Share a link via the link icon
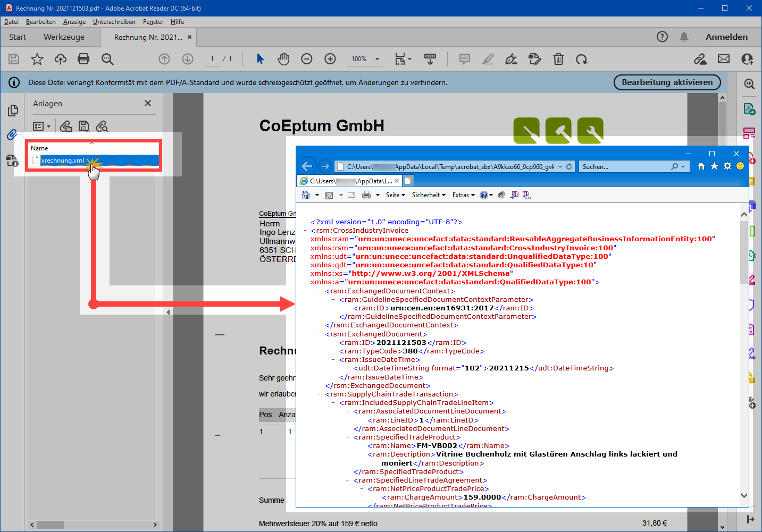The width and height of the screenshot is (762, 532). (700, 59)
